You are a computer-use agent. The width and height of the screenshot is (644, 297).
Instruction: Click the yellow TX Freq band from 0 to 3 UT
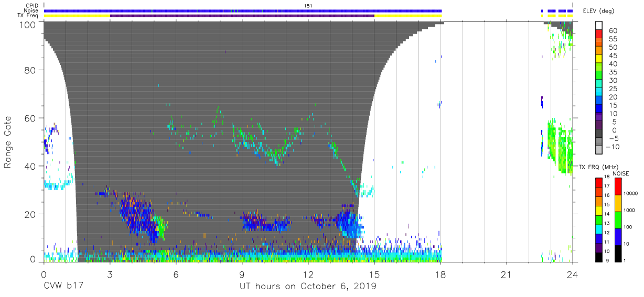[77, 16]
